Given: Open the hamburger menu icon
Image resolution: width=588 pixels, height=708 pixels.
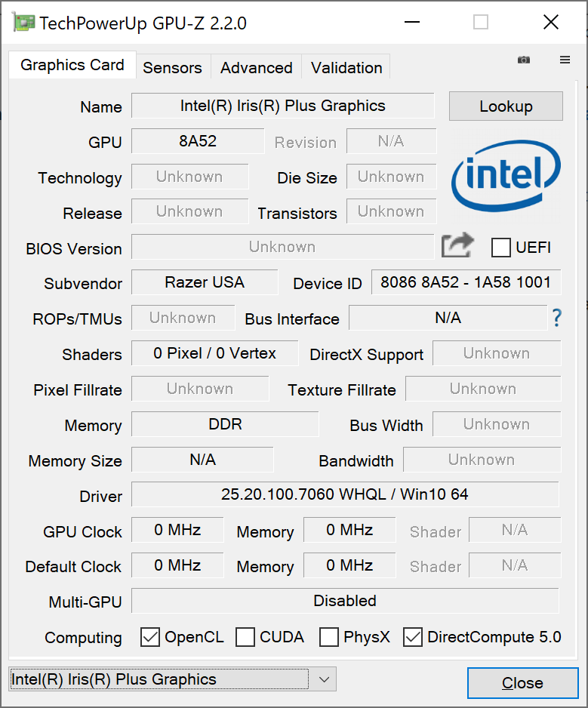Looking at the screenshot, I should pyautogui.click(x=565, y=60).
